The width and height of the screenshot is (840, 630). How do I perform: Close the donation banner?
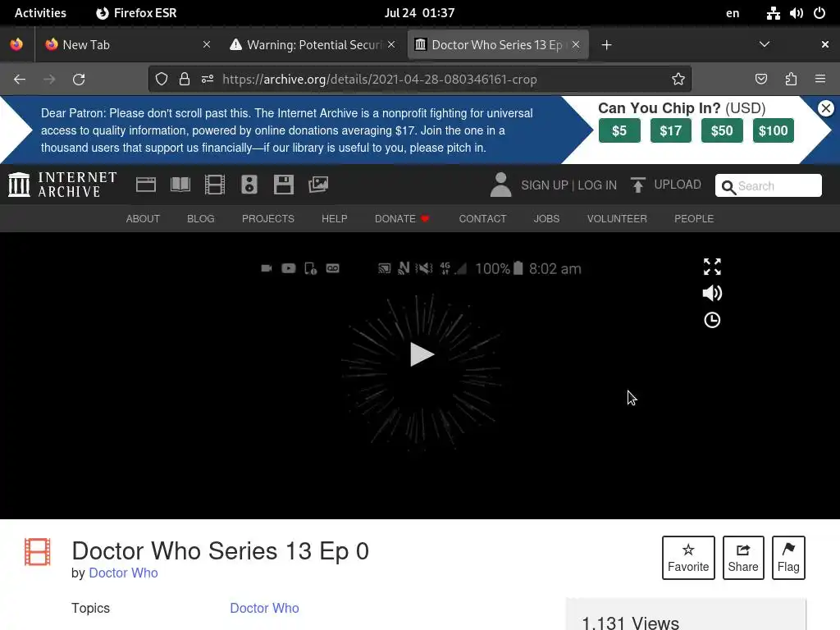pyautogui.click(x=826, y=108)
